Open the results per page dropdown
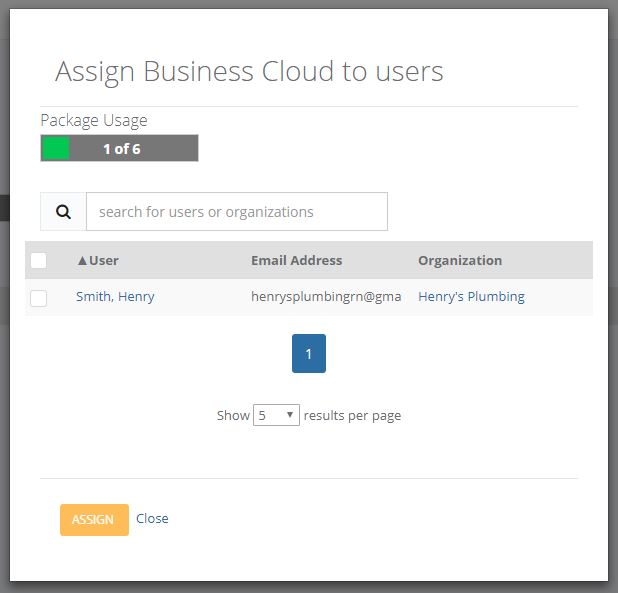618x593 pixels. point(276,415)
